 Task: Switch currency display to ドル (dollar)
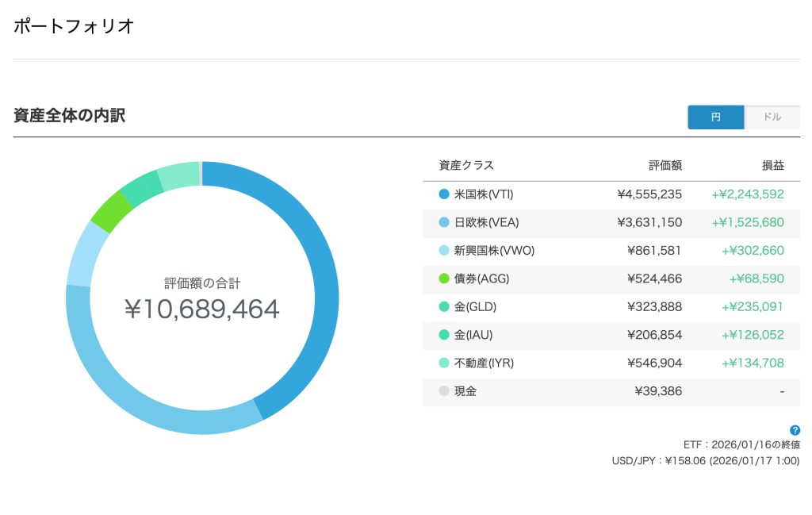click(x=772, y=117)
